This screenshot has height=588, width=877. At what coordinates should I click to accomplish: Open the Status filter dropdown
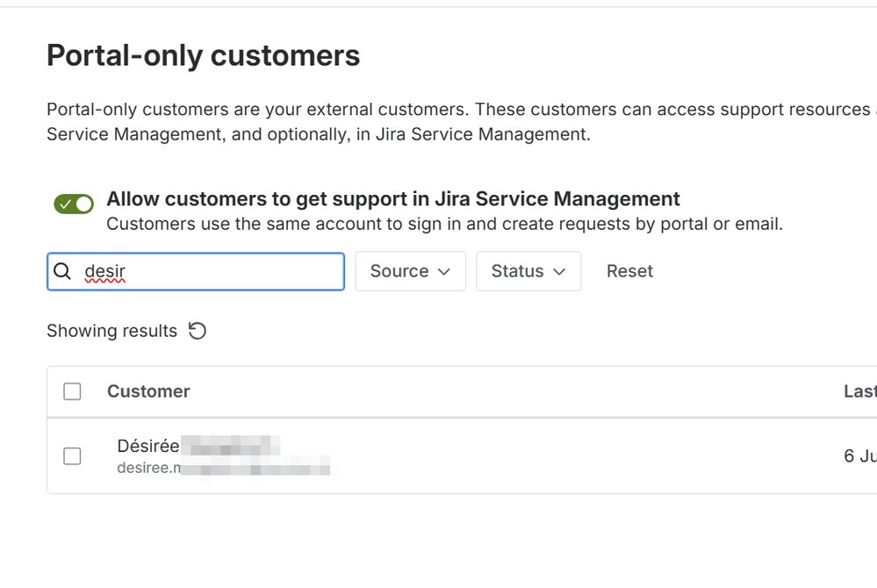click(528, 271)
